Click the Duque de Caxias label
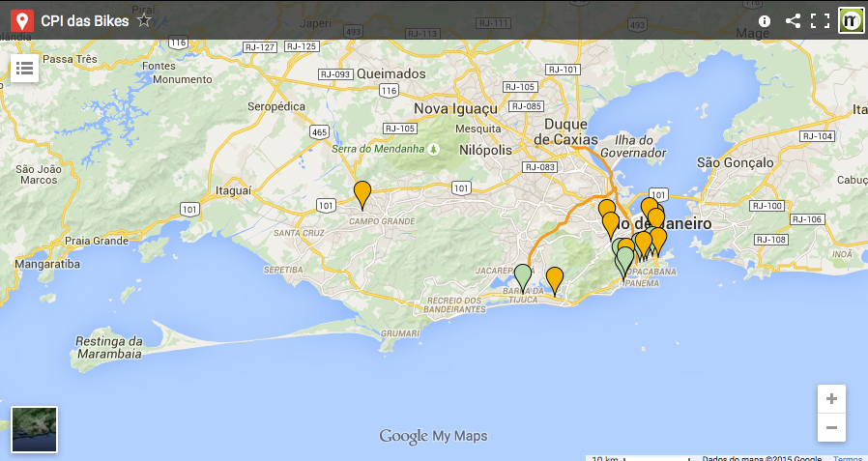Image resolution: width=868 pixels, height=461 pixels. click(x=566, y=131)
